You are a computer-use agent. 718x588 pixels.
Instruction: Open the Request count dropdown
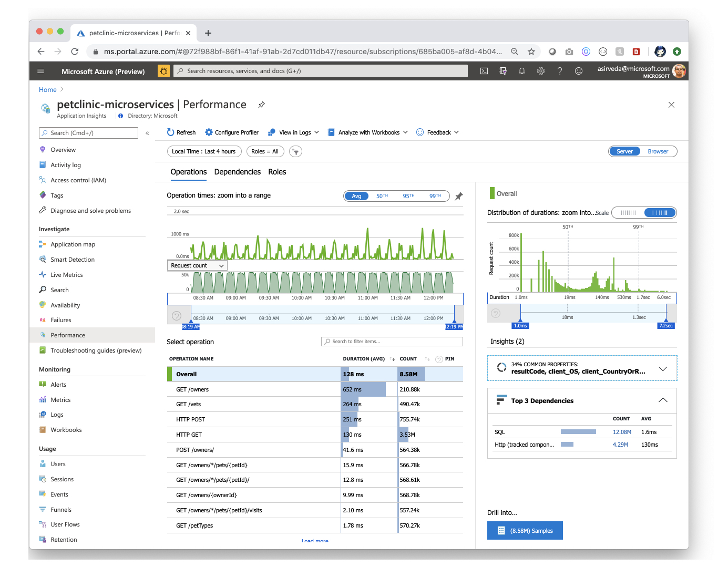pos(197,266)
